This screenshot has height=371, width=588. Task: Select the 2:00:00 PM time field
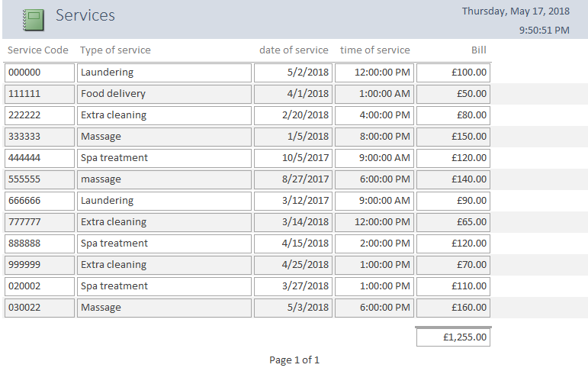coord(374,244)
